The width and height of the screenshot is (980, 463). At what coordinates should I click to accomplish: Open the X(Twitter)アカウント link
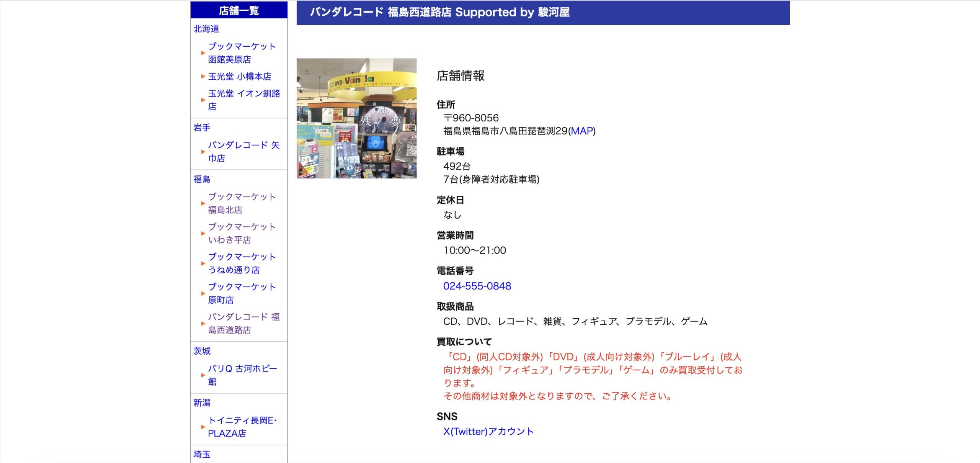coord(488,432)
